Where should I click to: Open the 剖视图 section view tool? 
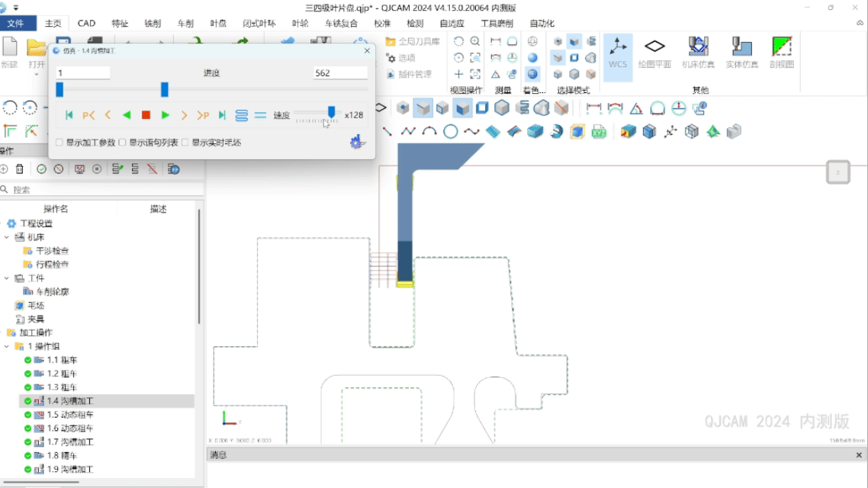point(781,52)
